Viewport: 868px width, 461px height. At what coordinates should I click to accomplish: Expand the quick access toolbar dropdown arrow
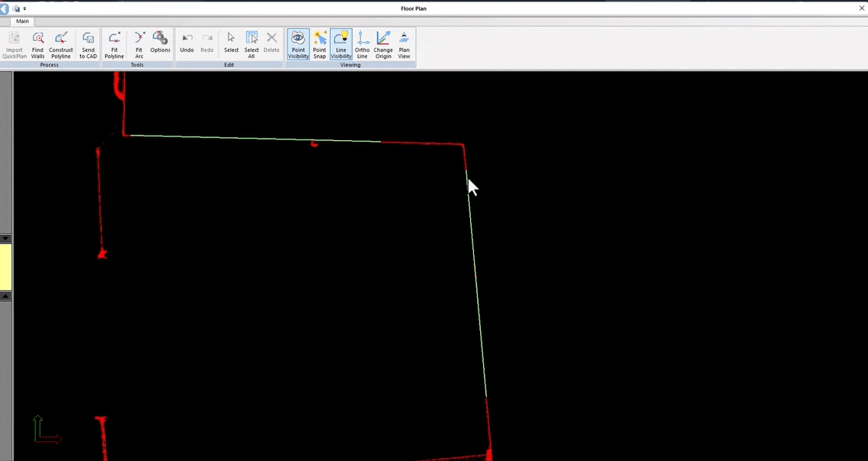tap(24, 8)
